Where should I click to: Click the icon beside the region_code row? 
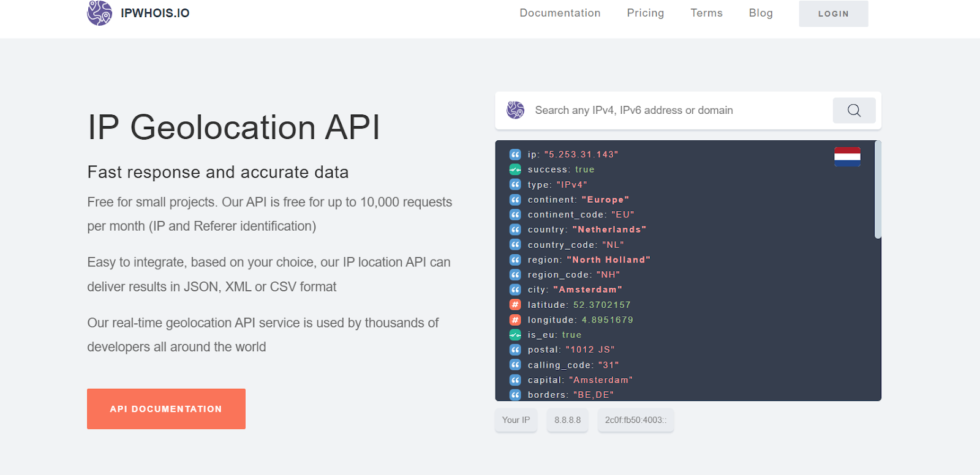tap(515, 274)
